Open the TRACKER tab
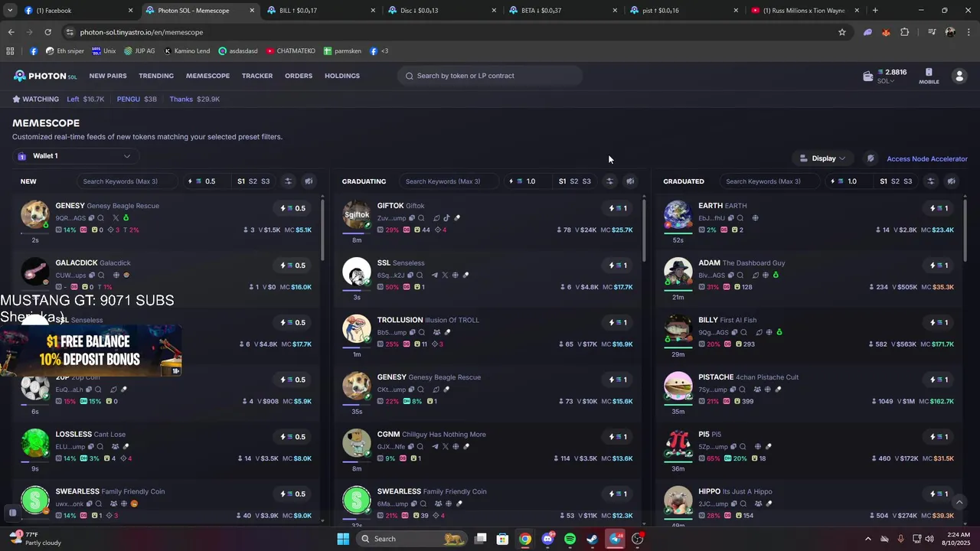The width and height of the screenshot is (980, 551). (x=257, y=76)
